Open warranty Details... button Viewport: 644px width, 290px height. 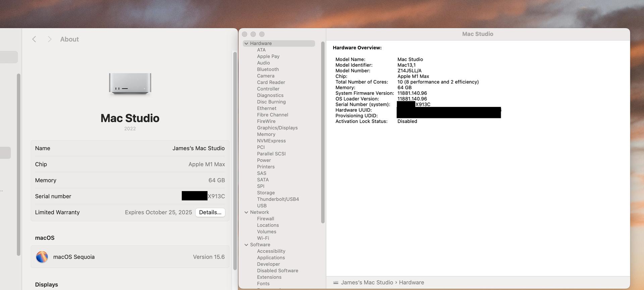click(210, 212)
